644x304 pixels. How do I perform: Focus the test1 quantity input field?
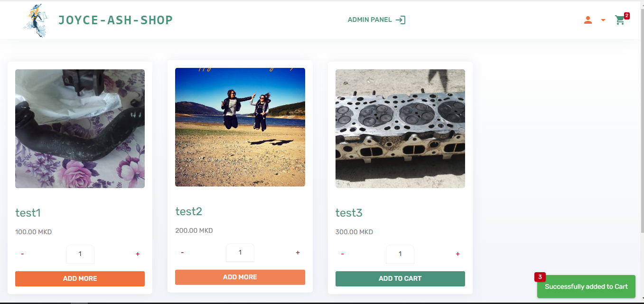pyautogui.click(x=80, y=254)
